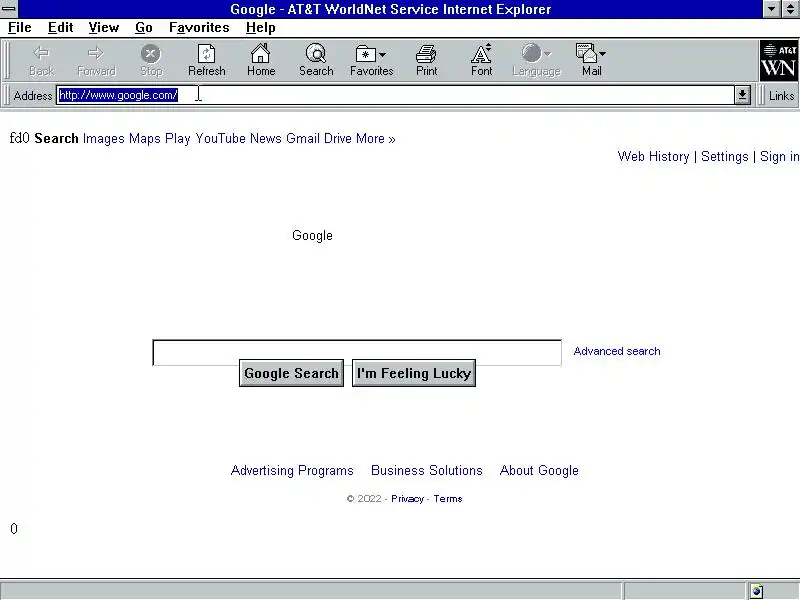Screen dimensions: 800x600
Task: Open the About Google link
Action: point(539,470)
